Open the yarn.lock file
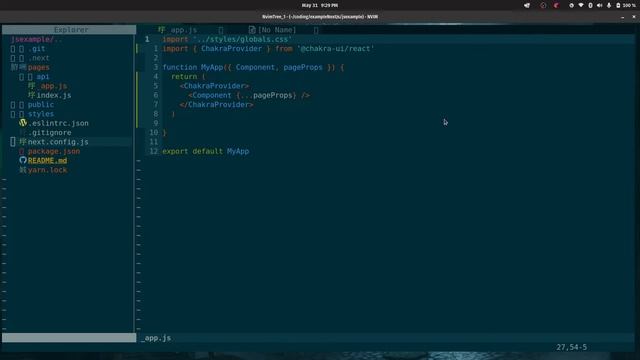Screen dimensions: 640x360 coord(47,170)
